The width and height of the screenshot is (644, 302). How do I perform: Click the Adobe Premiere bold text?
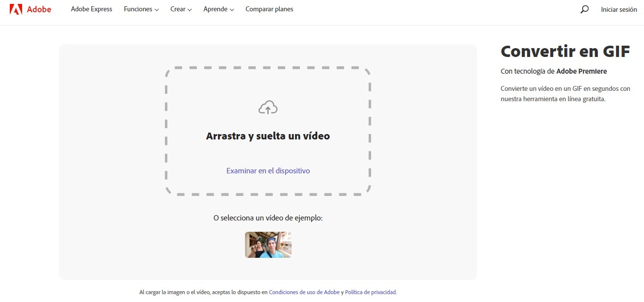coord(582,71)
